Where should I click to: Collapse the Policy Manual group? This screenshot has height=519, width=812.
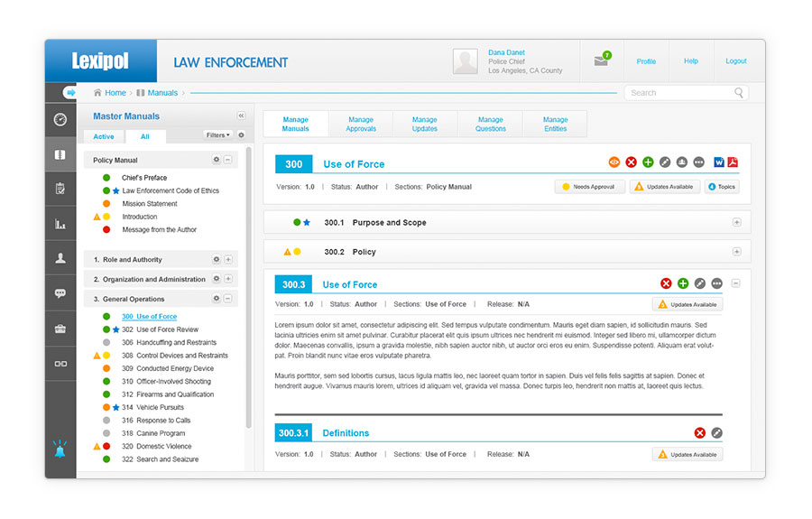[x=228, y=160]
